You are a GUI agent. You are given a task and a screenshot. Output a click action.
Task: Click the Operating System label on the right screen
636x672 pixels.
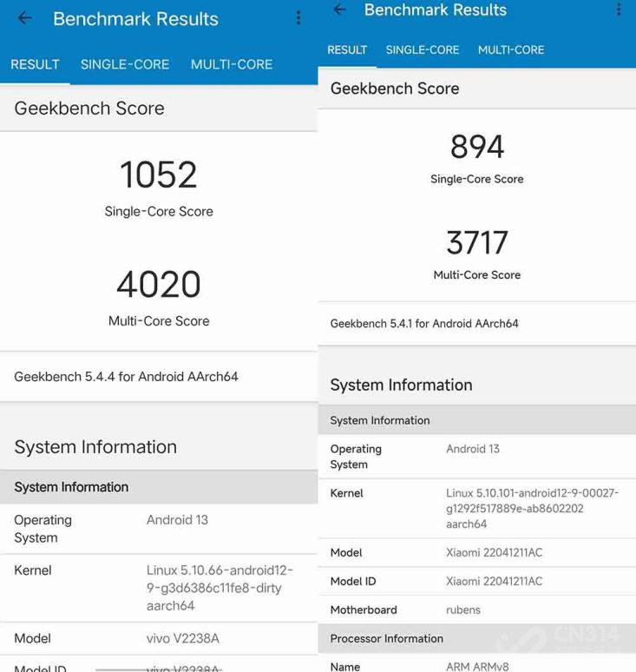(x=356, y=457)
